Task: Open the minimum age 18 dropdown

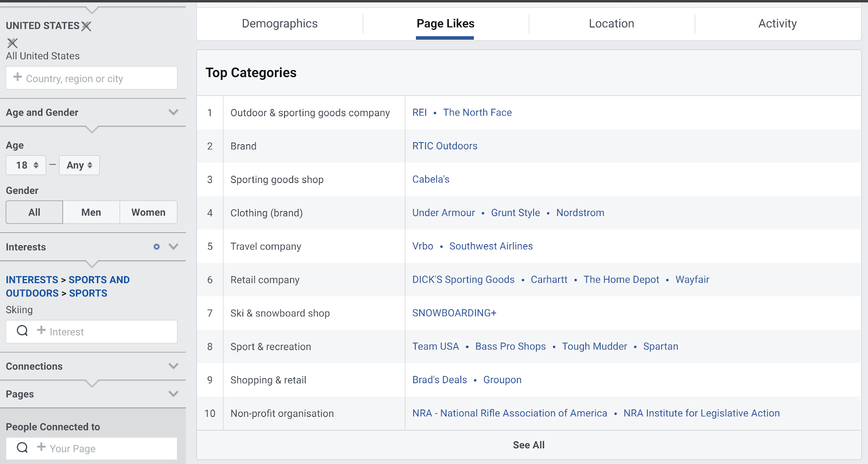Action: 26,166
